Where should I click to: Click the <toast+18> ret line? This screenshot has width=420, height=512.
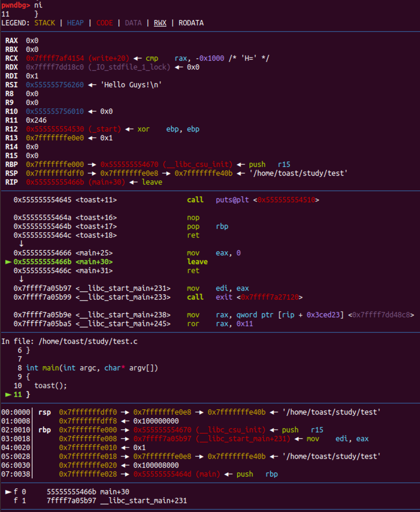106,235
